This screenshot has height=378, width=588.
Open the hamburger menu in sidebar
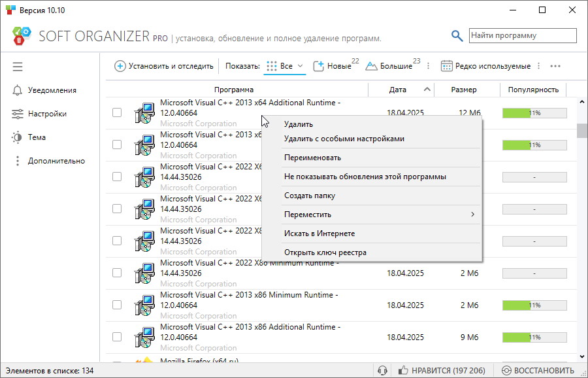pyautogui.click(x=18, y=67)
